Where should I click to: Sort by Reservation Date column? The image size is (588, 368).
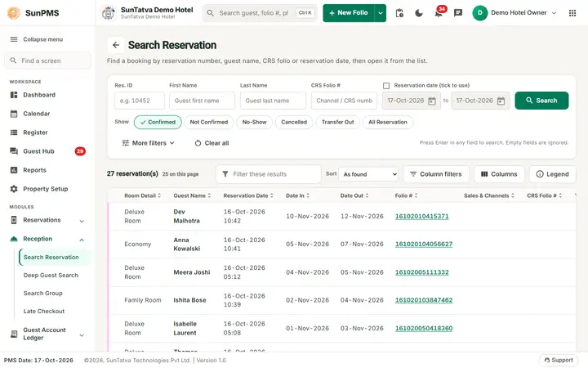pos(248,195)
